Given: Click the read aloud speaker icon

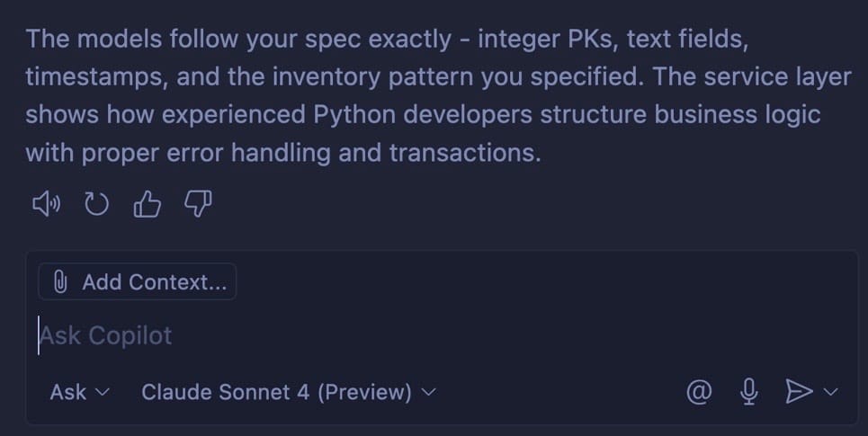Looking at the screenshot, I should (46, 206).
